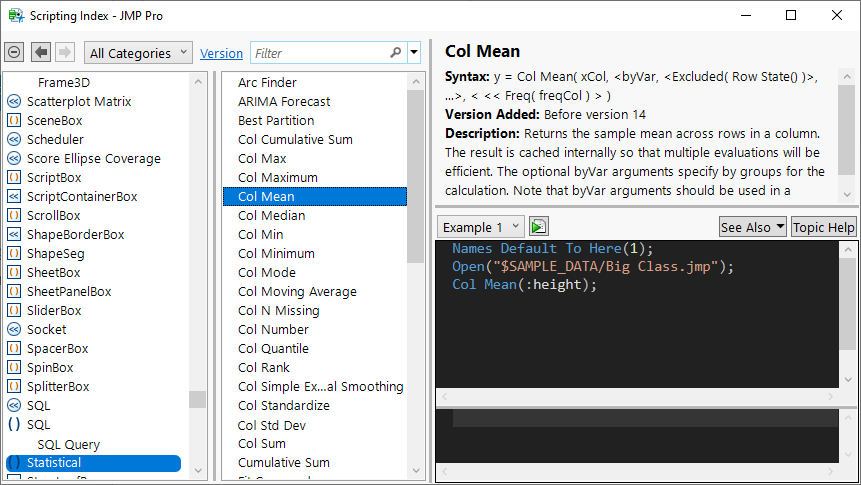Run the example script with the green play icon
This screenshot has width=861, height=485.
[x=539, y=227]
